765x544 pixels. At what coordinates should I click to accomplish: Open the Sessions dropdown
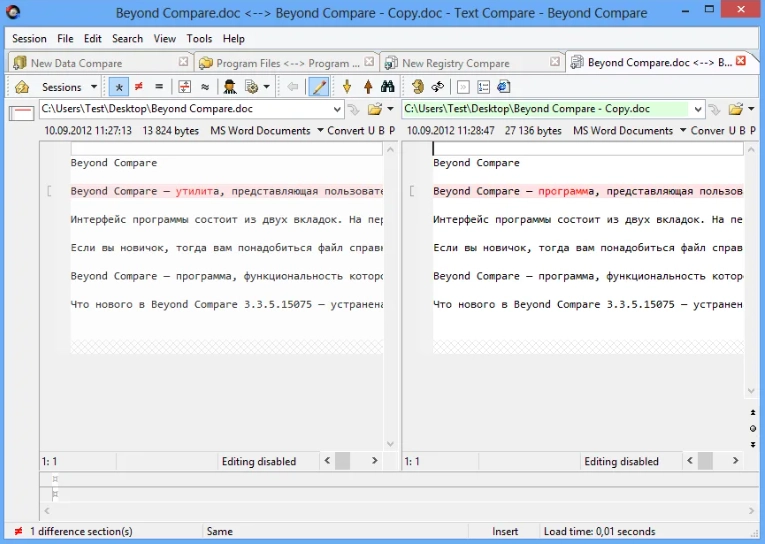(x=69, y=87)
